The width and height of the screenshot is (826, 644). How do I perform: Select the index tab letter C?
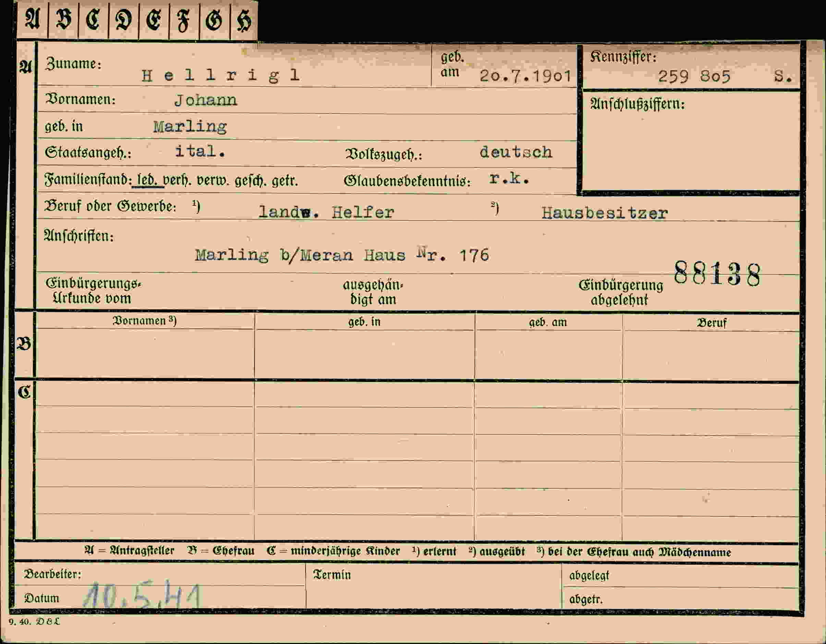93,19
